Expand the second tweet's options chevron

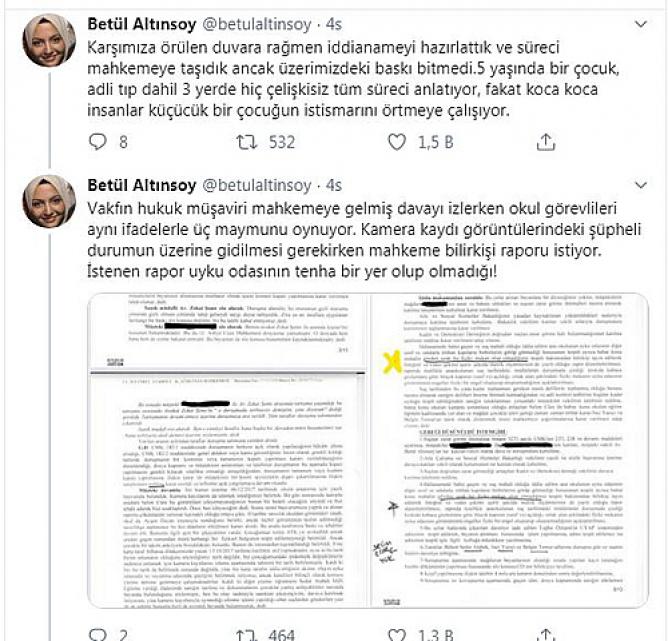[x=641, y=185]
